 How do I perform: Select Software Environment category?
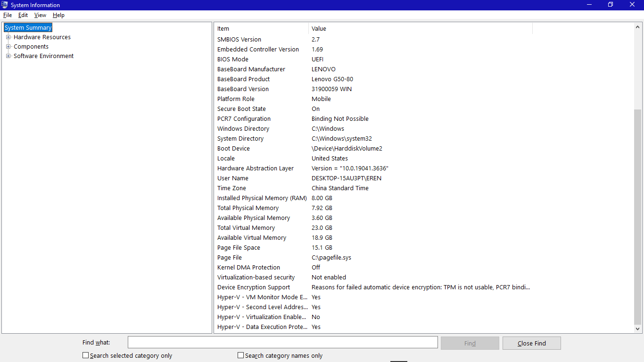click(x=43, y=56)
